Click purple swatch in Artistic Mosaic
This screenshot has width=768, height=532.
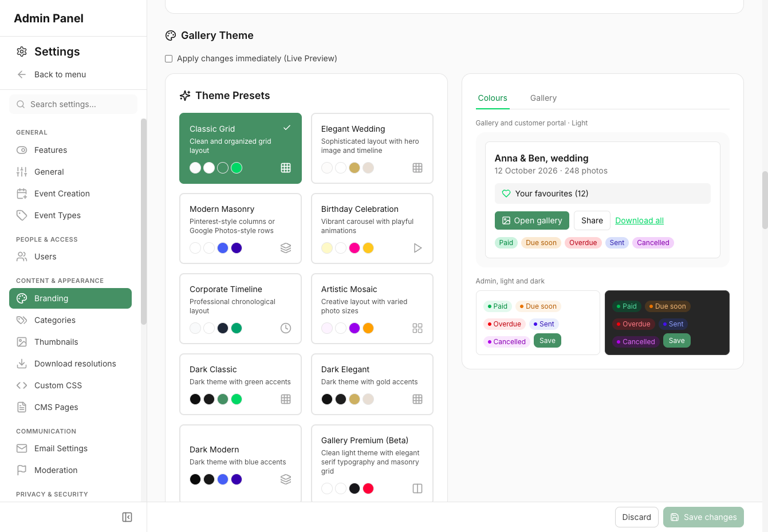[x=355, y=328]
